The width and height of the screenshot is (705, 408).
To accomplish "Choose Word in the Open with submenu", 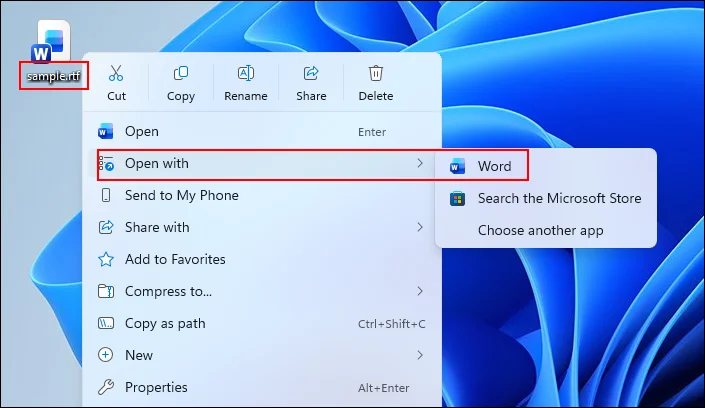I will [x=546, y=166].
